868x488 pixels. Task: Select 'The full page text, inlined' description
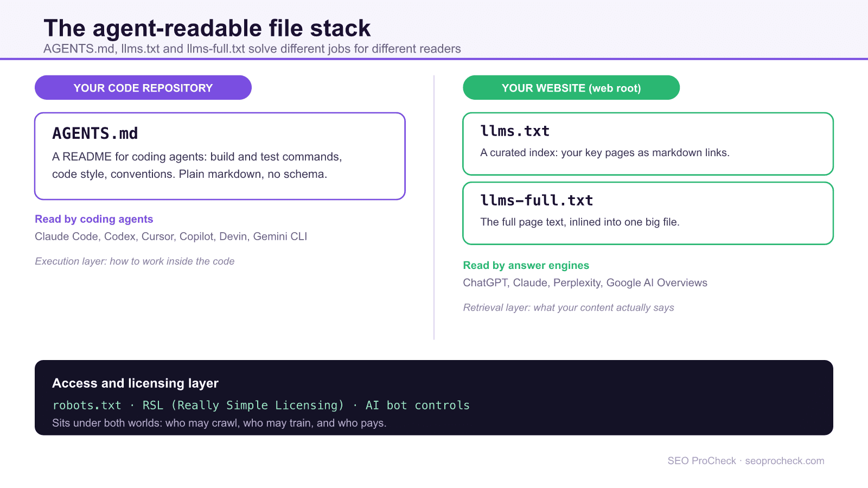click(x=580, y=222)
